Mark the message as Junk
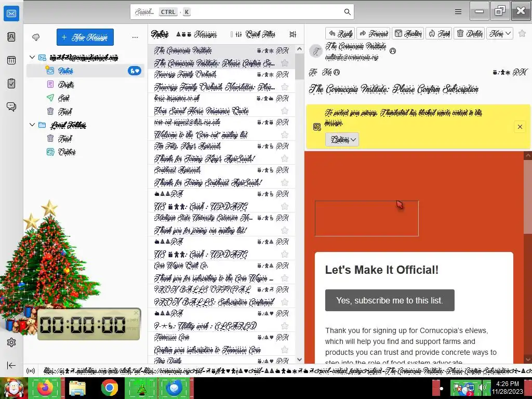The width and height of the screenshot is (532, 399). click(438, 33)
